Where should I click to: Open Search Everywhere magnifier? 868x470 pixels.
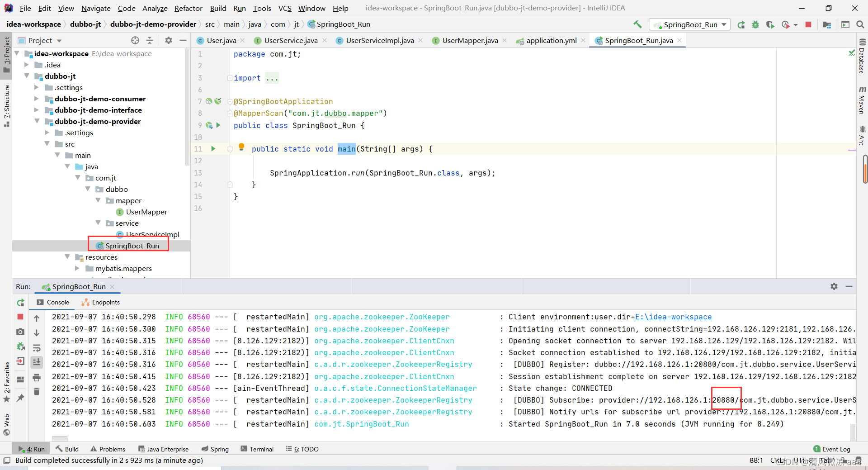tap(860, 24)
